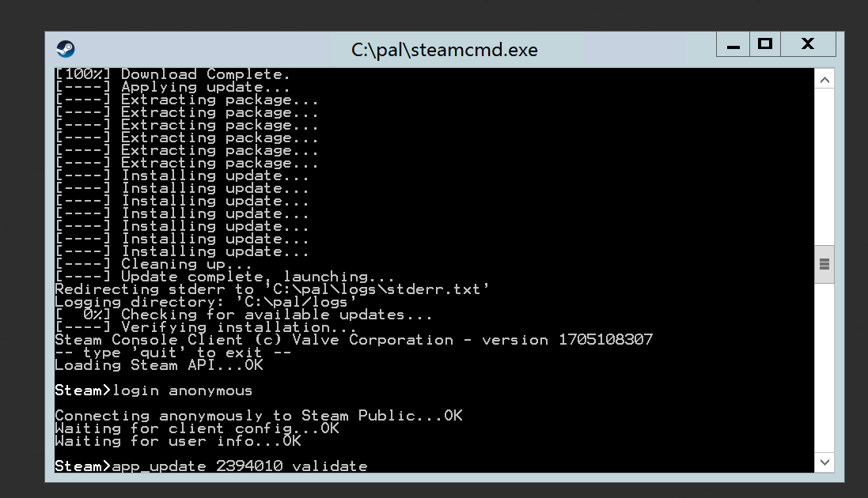The height and width of the screenshot is (498, 868).
Task: Maximize the steamcmd.exe console window
Action: pos(765,44)
